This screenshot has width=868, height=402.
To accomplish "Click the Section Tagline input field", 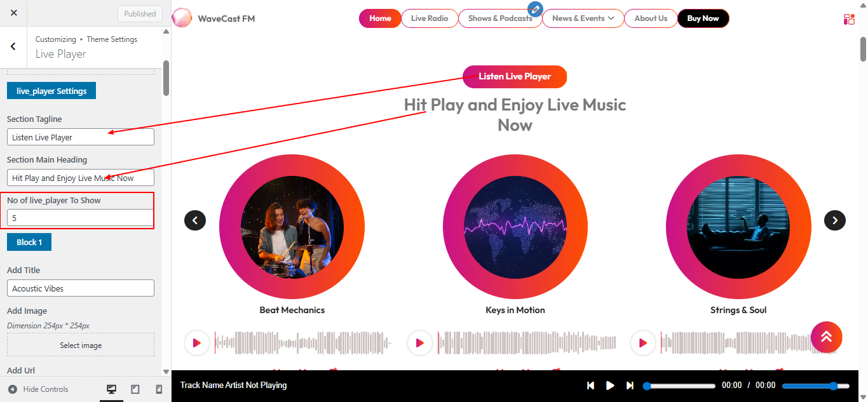I will coord(80,137).
